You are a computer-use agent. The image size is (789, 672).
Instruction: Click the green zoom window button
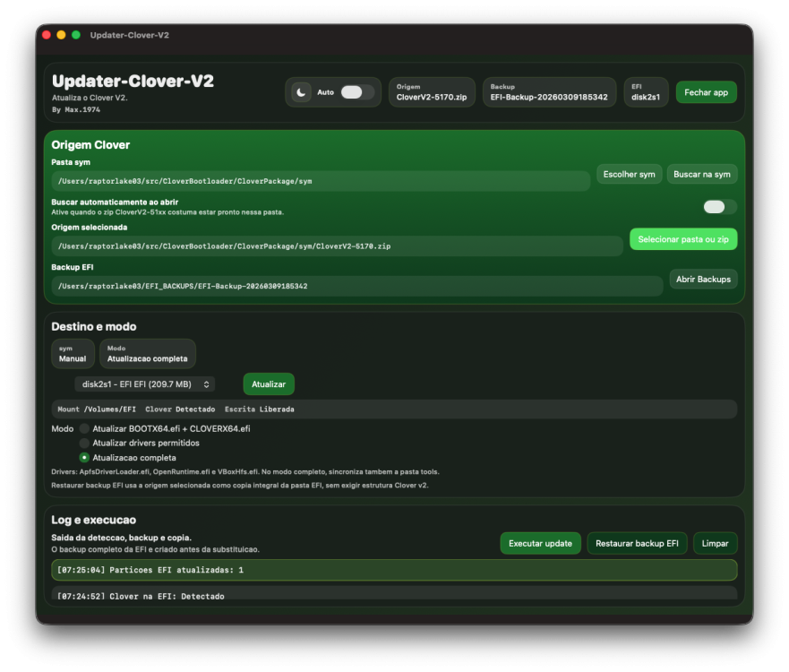click(76, 35)
